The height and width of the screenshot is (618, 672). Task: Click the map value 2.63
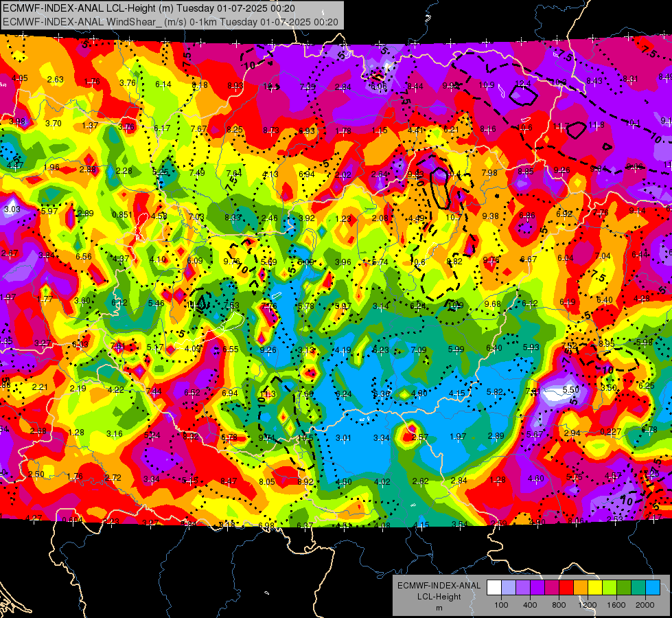56,80
